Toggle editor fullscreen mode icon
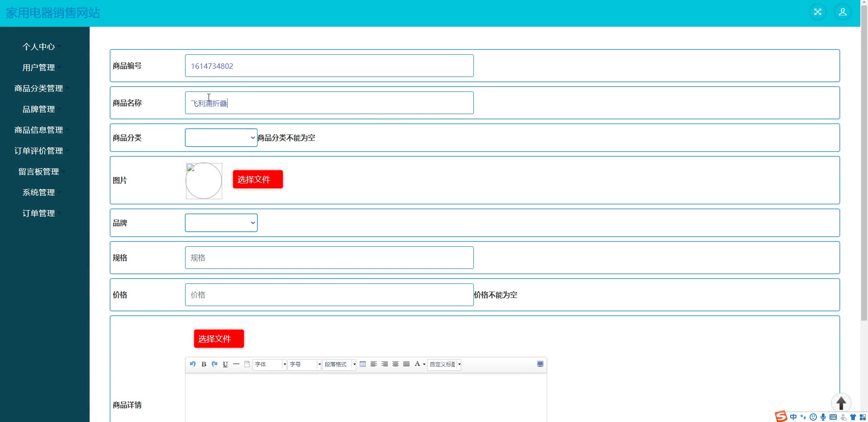The width and height of the screenshot is (868, 422). [540, 364]
